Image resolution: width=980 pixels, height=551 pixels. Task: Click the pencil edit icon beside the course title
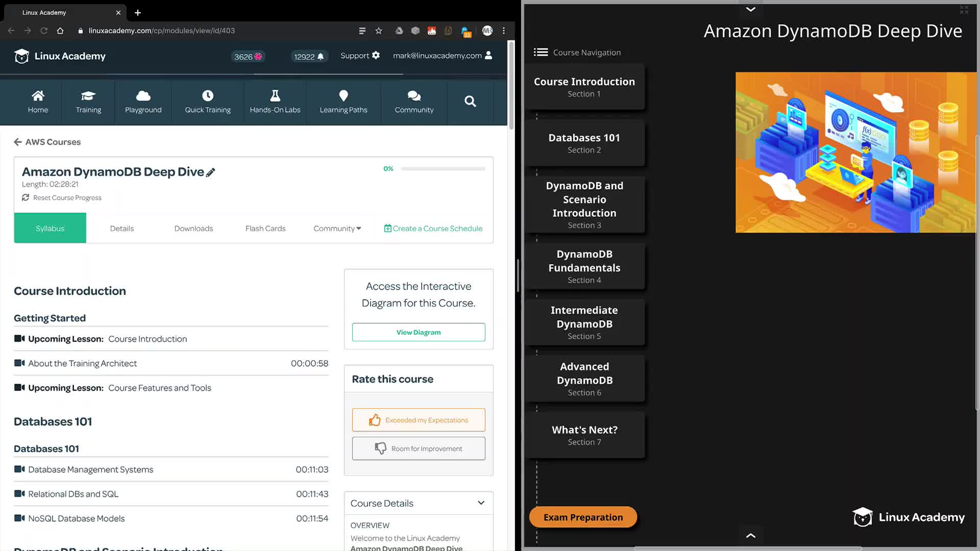point(210,172)
